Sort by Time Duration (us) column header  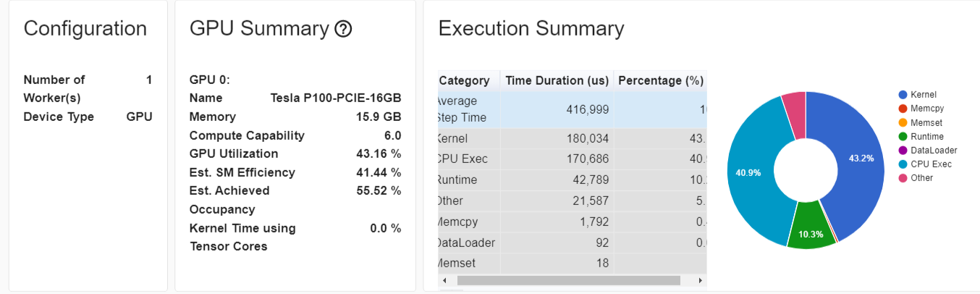[556, 80]
